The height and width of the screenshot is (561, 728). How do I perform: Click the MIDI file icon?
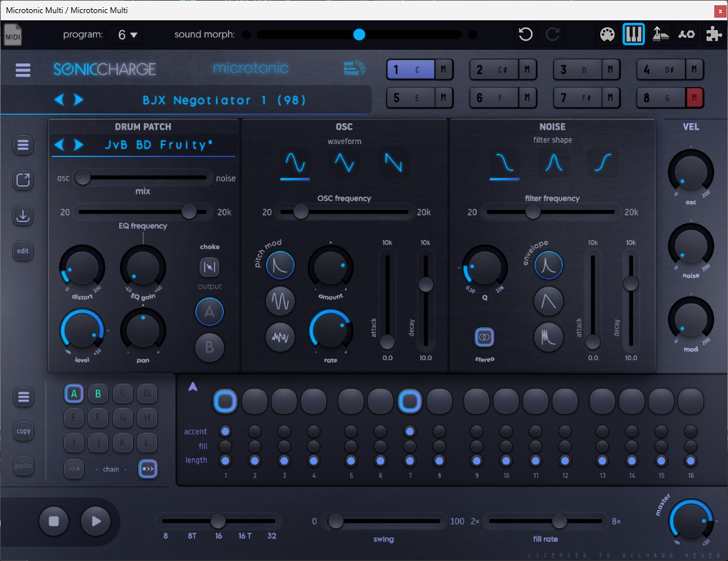coord(12,35)
